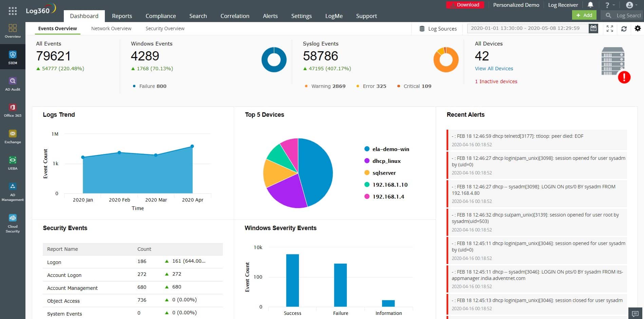Viewport: 644px width, 319px height.
Task: Click the Success bar in Windows Severity chart
Action: [x=292, y=280]
